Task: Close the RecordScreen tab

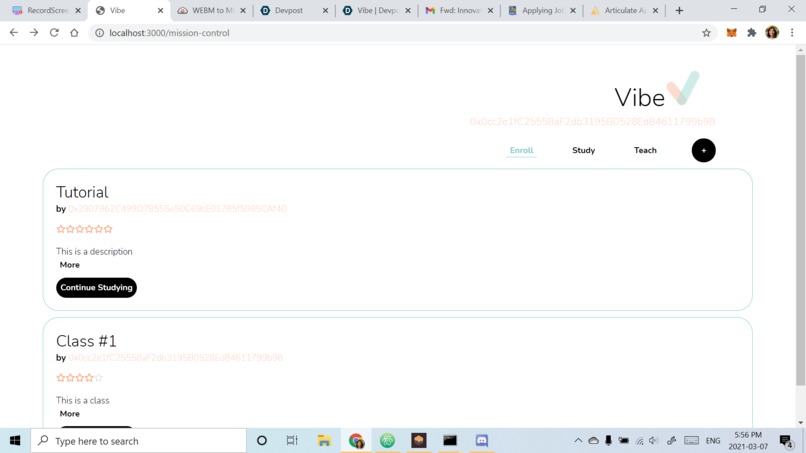Action: pos(78,10)
